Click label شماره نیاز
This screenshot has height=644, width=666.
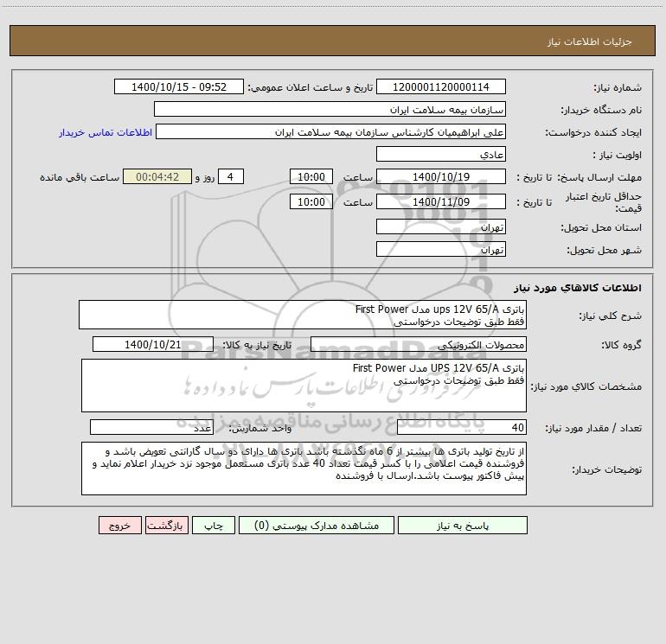click(618, 87)
